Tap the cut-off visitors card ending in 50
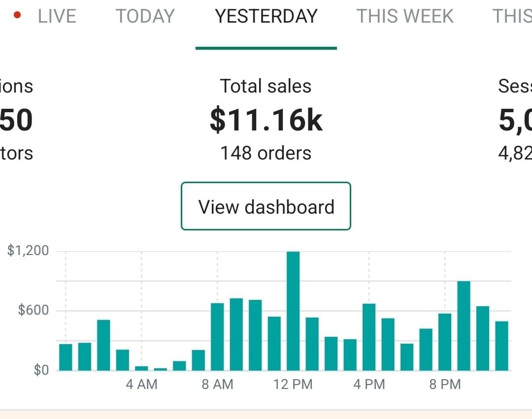532x419 pixels. tap(16, 120)
